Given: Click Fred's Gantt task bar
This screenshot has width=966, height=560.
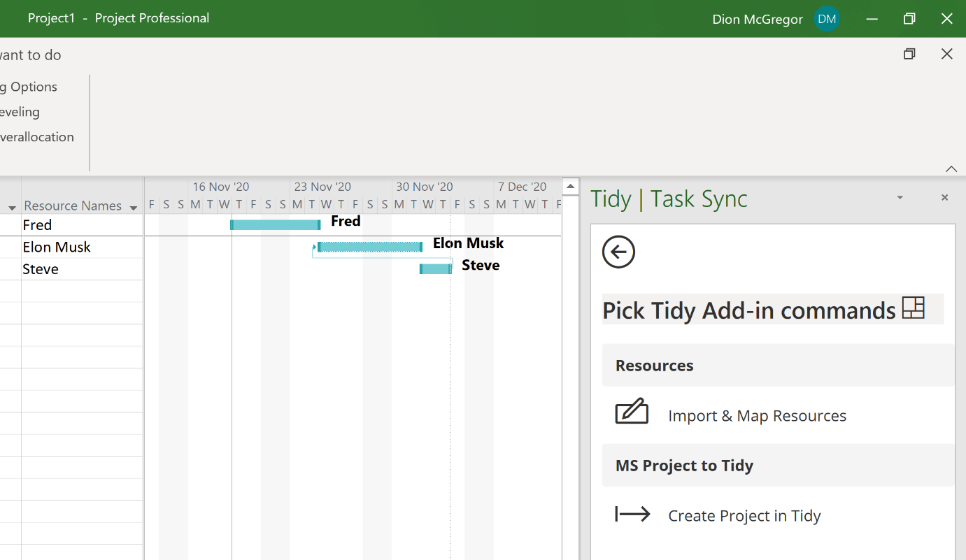Looking at the screenshot, I should (x=276, y=224).
